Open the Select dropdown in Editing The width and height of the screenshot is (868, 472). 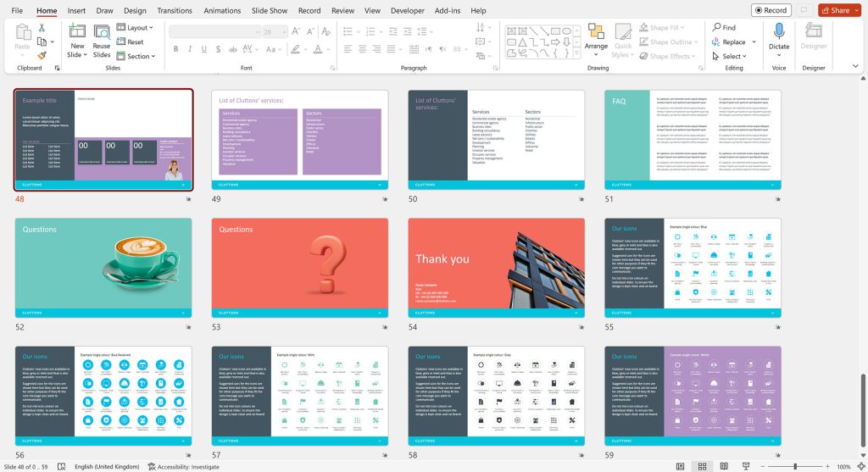click(730, 57)
